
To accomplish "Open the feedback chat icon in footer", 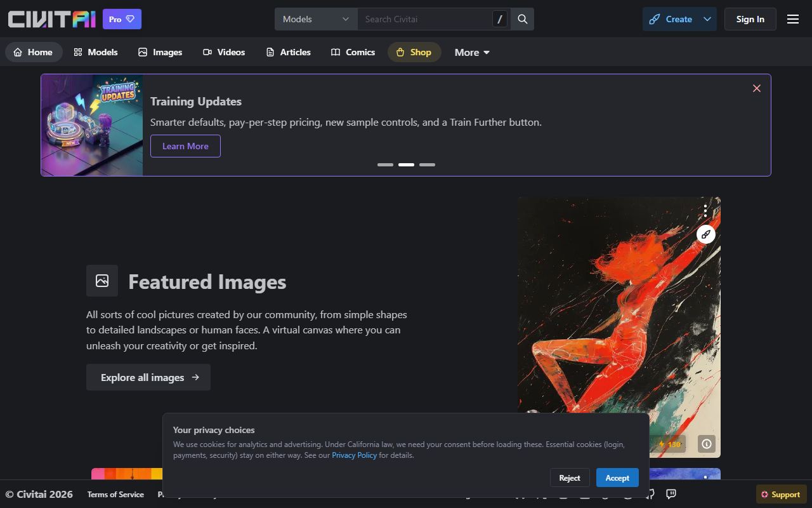I will tap(671, 494).
